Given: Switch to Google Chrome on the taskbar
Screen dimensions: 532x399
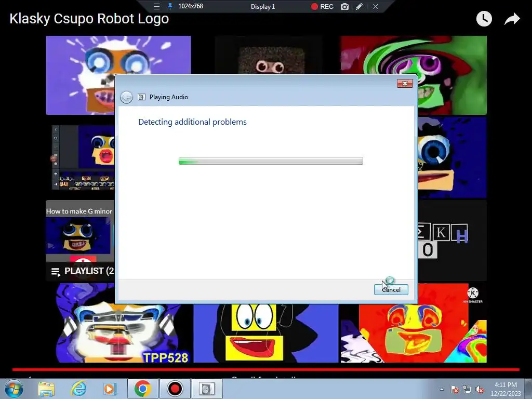Looking at the screenshot, I should (142, 389).
